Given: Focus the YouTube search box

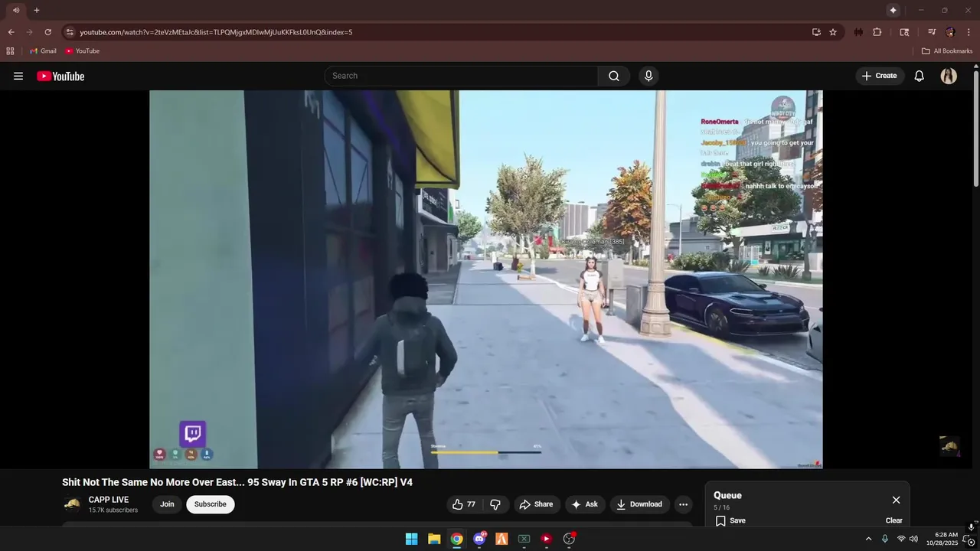Looking at the screenshot, I should (x=461, y=76).
